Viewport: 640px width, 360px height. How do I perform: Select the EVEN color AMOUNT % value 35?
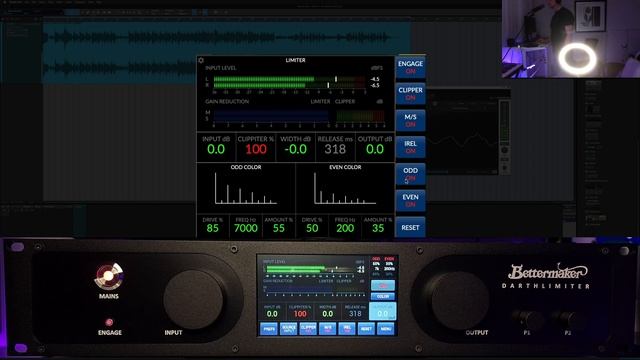[x=378, y=228]
